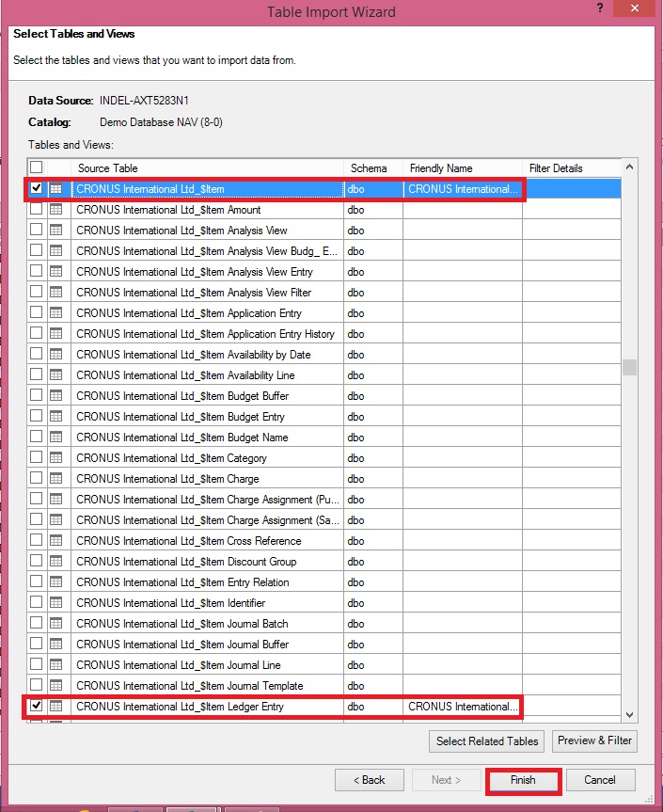Click the table icon beside Item Amount
Viewport: 663px width, 812px height.
pos(55,210)
